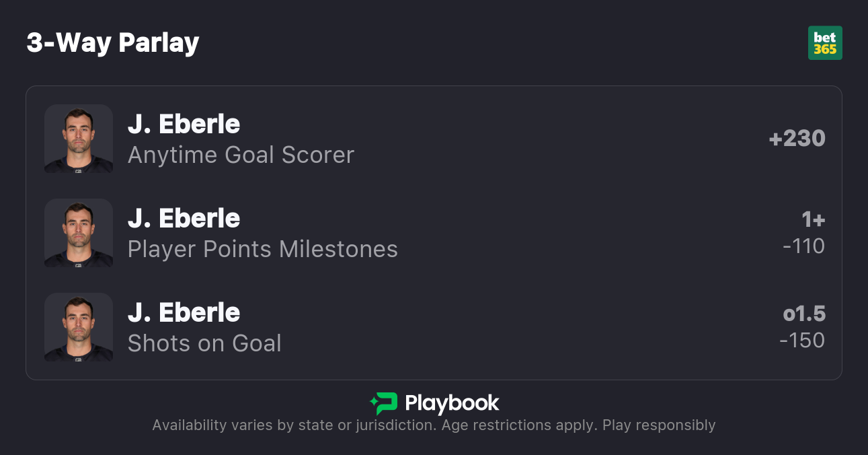This screenshot has height=455, width=868.
Task: Click the green Playbook logo icon
Action: coord(384,403)
